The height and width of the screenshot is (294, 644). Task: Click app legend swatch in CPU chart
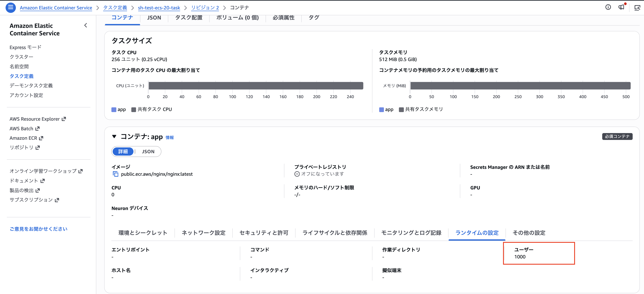(x=114, y=109)
